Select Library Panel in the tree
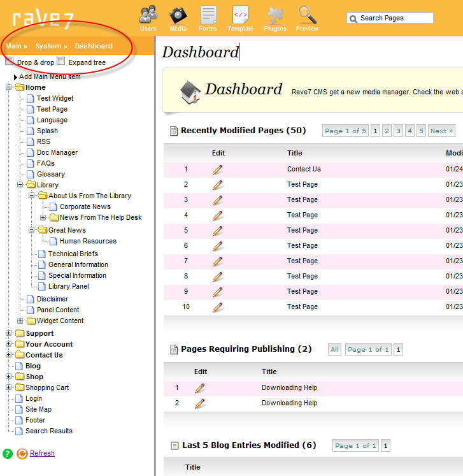This screenshot has height=476, width=463. click(x=69, y=286)
